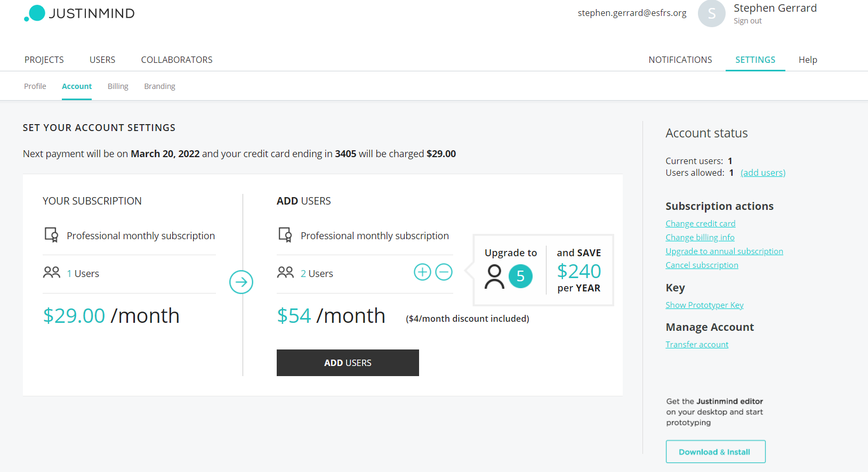Click the Justinmind logo

pyautogui.click(x=79, y=13)
